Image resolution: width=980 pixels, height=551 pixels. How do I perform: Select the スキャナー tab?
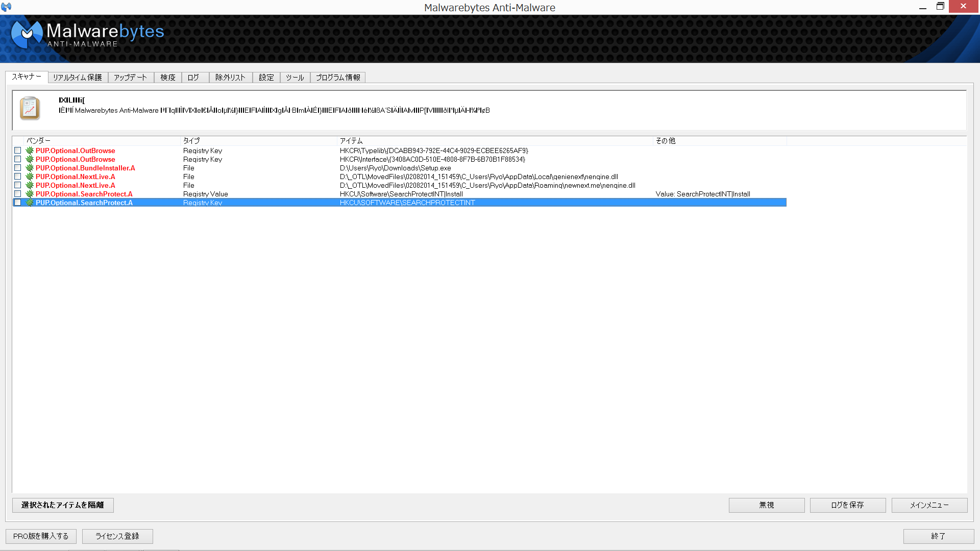point(27,77)
